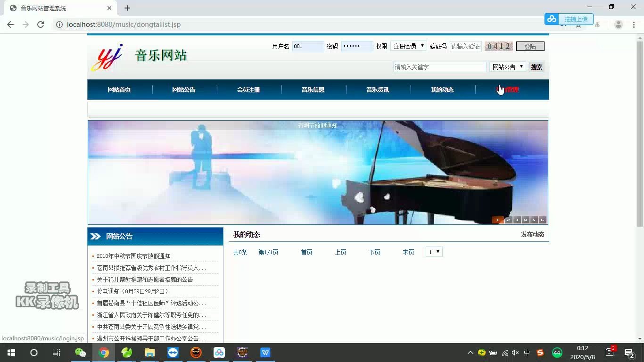The image size is (644, 362).
Task: Open the 注册会员 permission dropdown
Action: click(408, 46)
